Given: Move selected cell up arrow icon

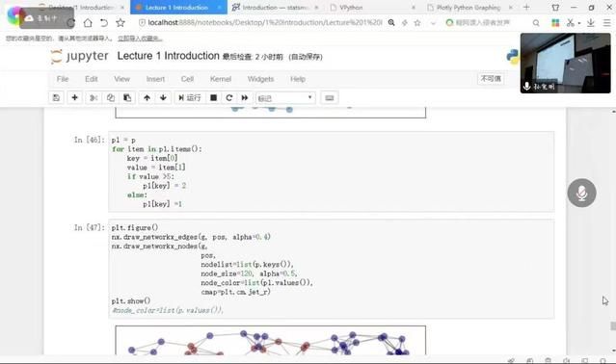Looking at the screenshot, I should point(147,97).
